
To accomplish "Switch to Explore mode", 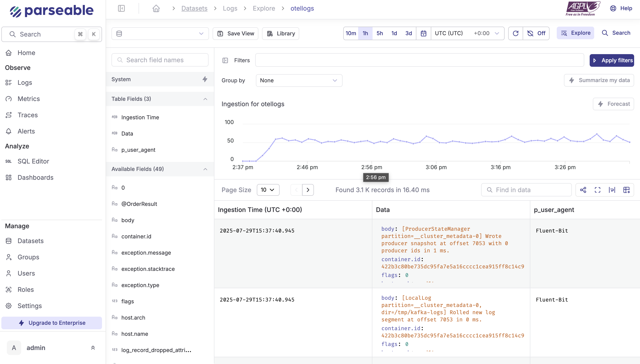I will click(x=575, y=33).
